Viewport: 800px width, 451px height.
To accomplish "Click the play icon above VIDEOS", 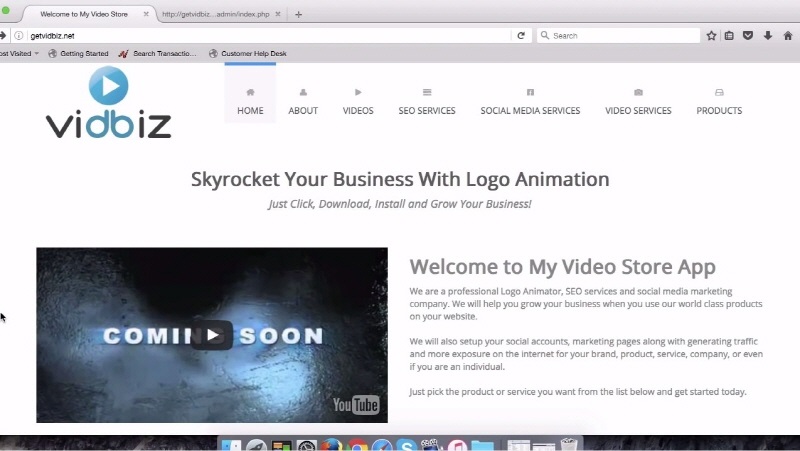I will (x=358, y=92).
